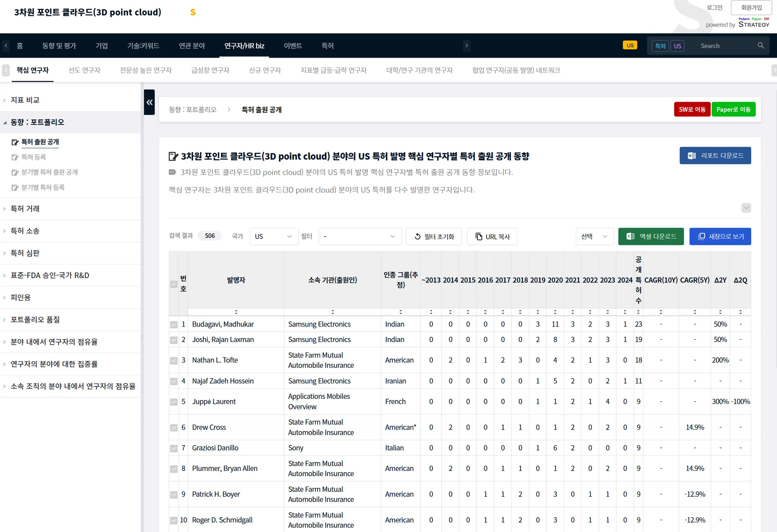Open the 국가 US dropdown
Viewport: 777px width, 532px height.
tap(273, 237)
